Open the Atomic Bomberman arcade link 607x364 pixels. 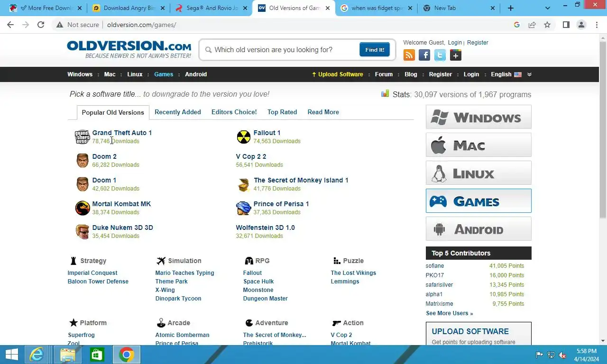point(182,335)
